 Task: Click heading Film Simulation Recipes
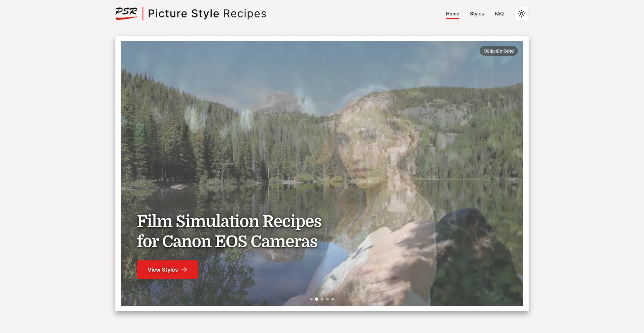pos(229,231)
